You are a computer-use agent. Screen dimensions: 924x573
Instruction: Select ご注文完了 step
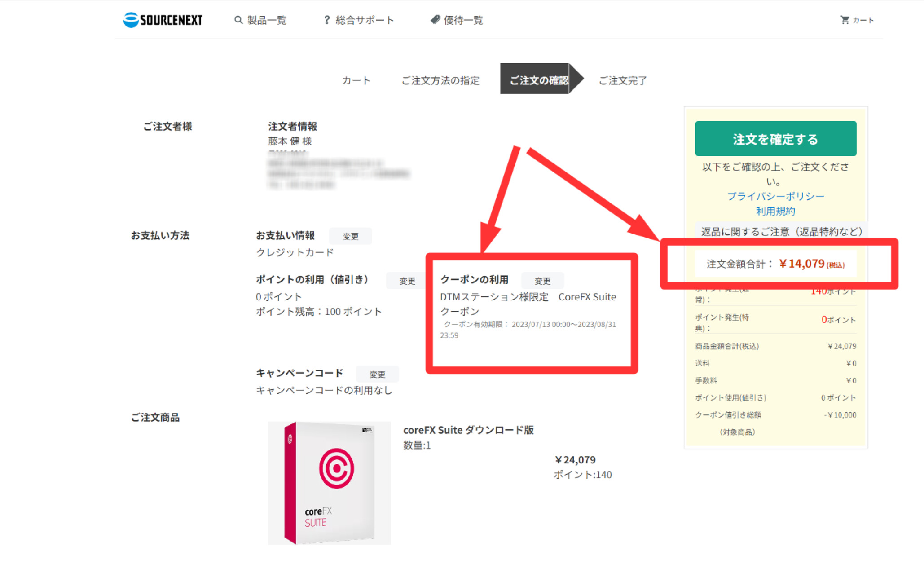coord(623,80)
